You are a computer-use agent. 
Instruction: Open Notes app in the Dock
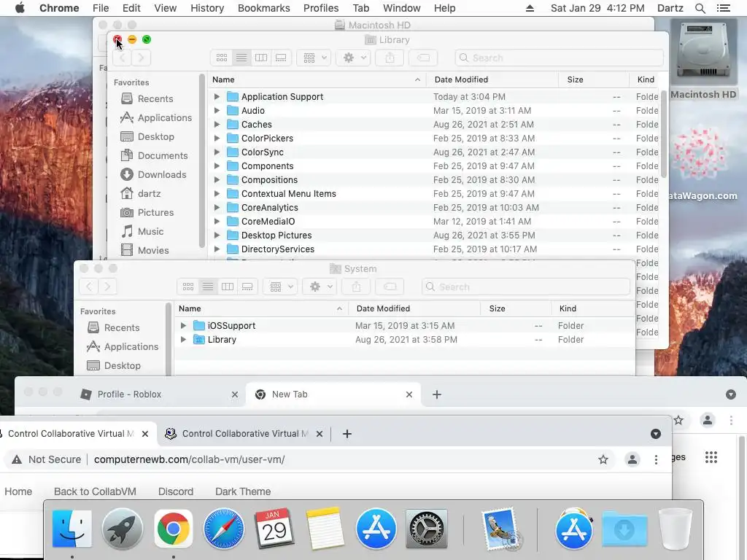click(x=325, y=529)
